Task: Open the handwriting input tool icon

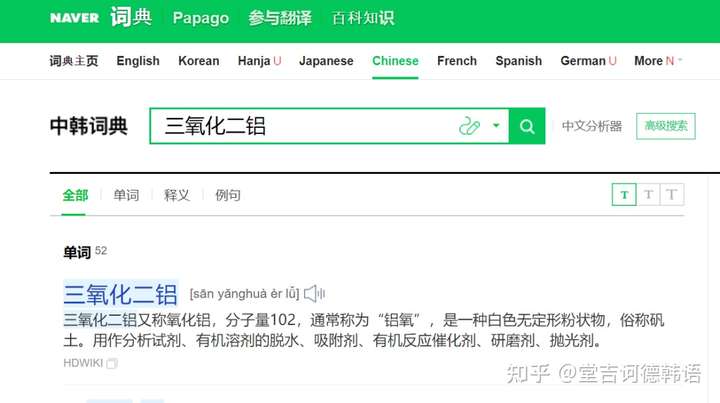Action: coord(469,126)
